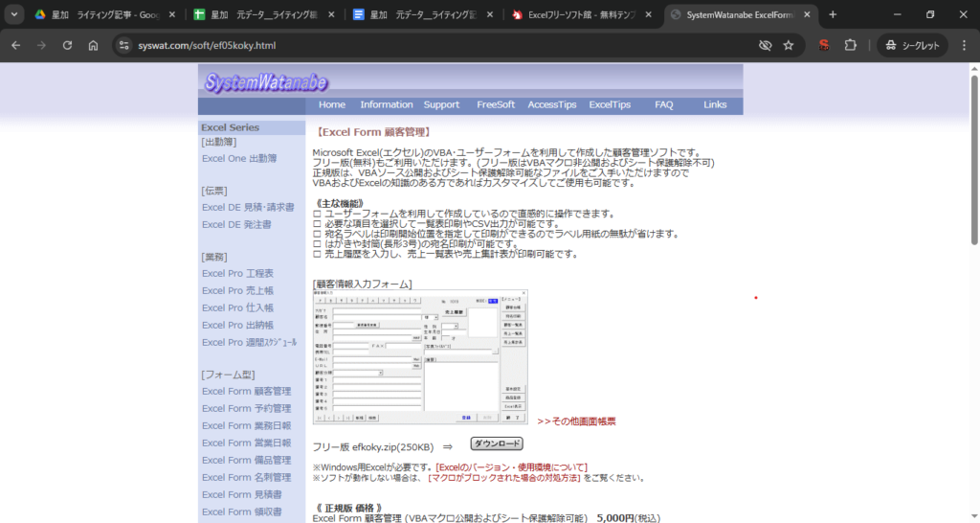Open Home in the site navigation

pos(332,105)
